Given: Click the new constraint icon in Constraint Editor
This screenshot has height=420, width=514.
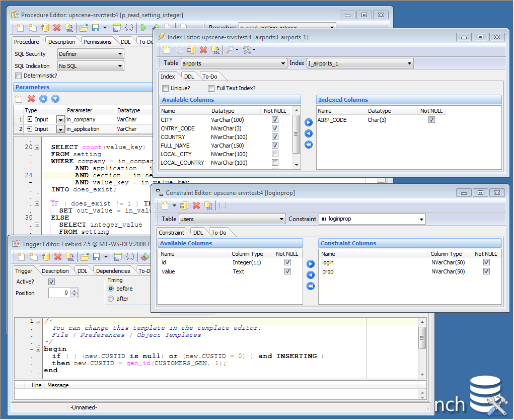Looking at the screenshot, I should coord(165,205).
